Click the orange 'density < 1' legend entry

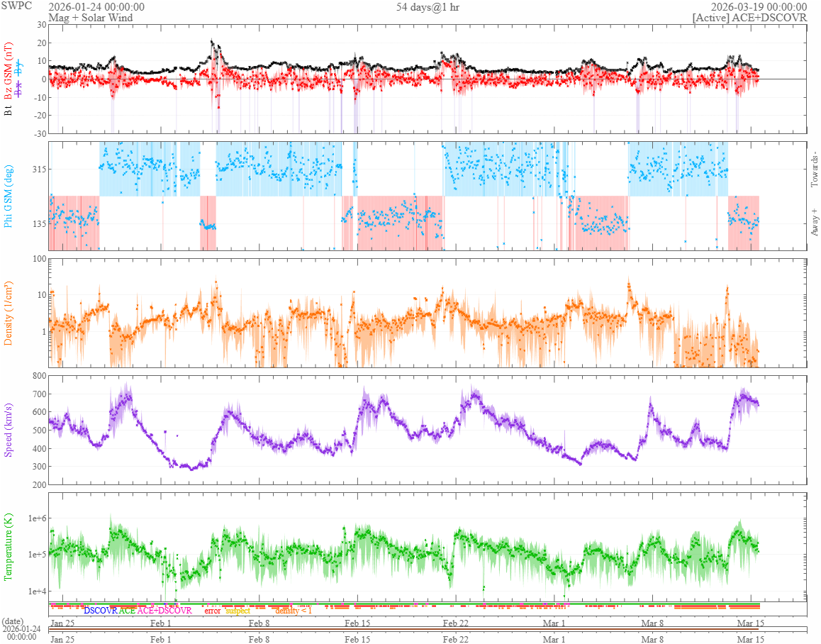click(294, 611)
